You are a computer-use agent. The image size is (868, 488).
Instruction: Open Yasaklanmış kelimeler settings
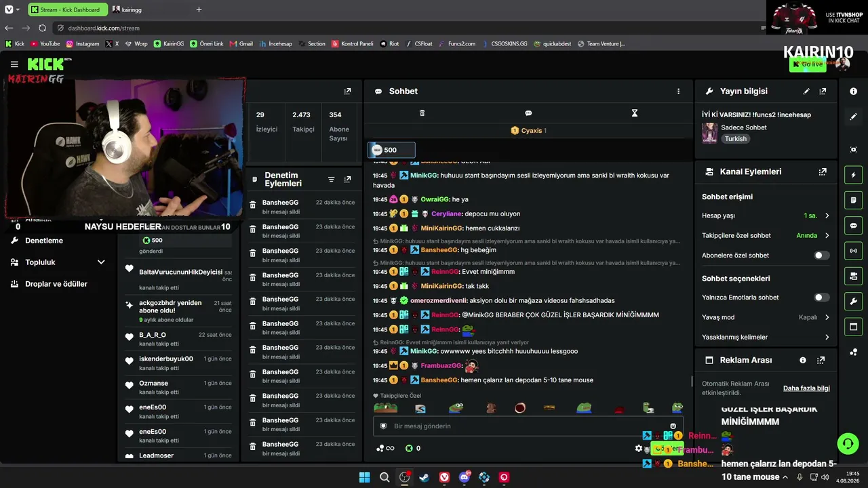coord(766,337)
